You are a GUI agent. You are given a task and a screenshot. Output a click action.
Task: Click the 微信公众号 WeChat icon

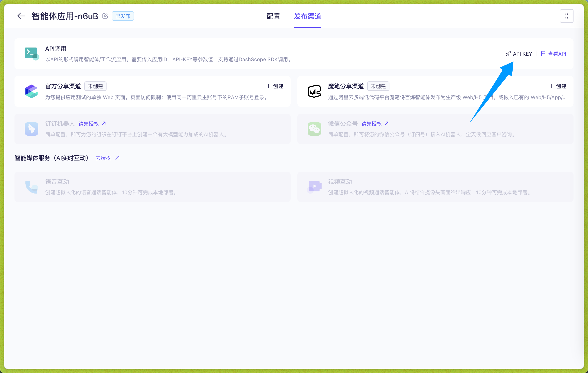314,129
